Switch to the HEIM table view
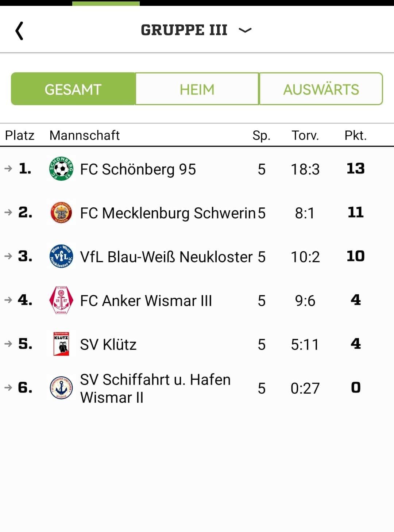394x532 pixels. coord(197,89)
